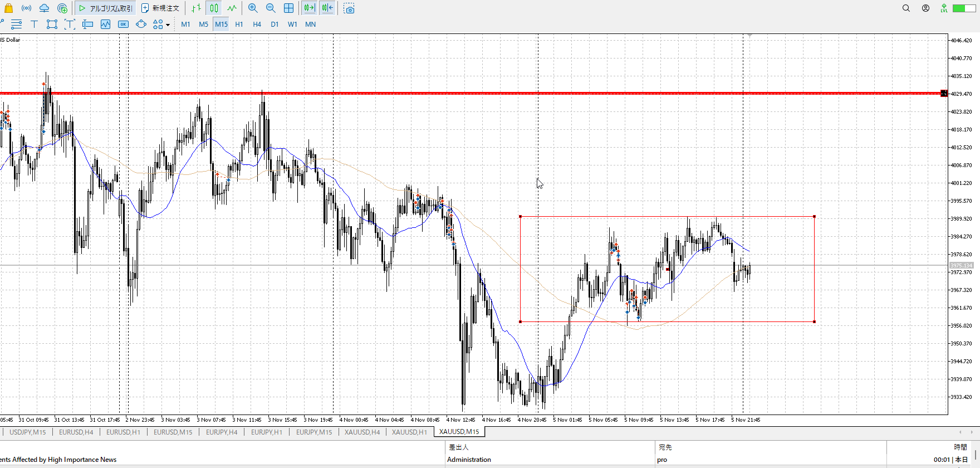The height and width of the screenshot is (468, 980).
Task: Open the market shopping bag icon
Action: point(8,8)
